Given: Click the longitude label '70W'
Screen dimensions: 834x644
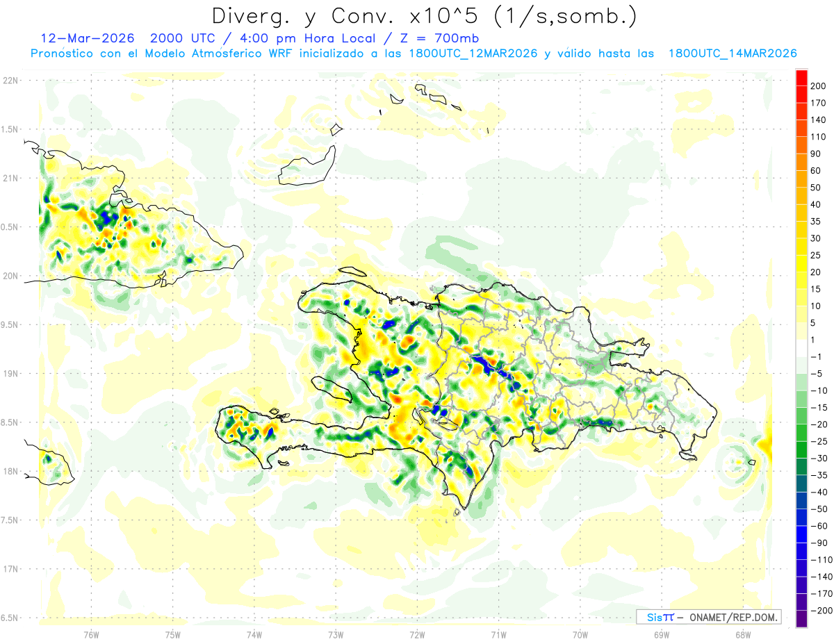Looking at the screenshot, I should (x=580, y=634).
